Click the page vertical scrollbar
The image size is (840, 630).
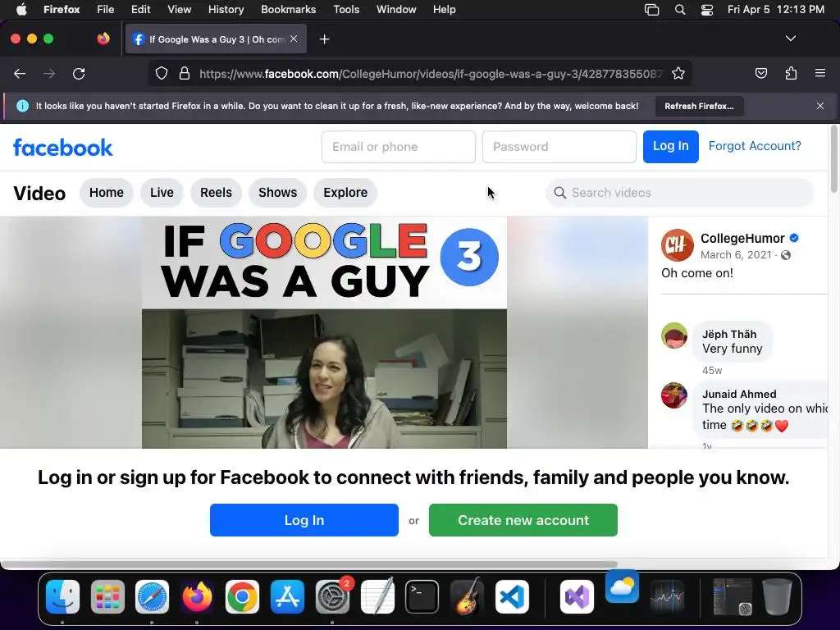click(834, 159)
